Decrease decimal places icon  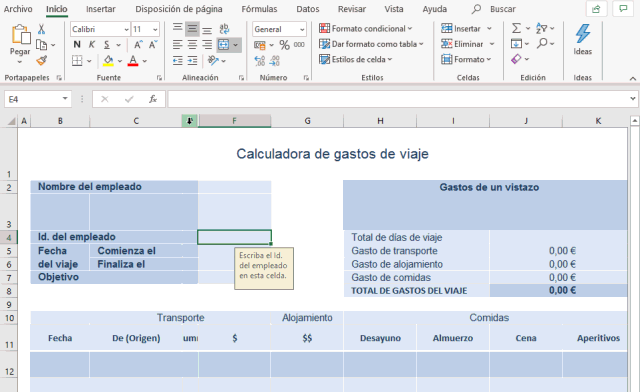click(275, 61)
